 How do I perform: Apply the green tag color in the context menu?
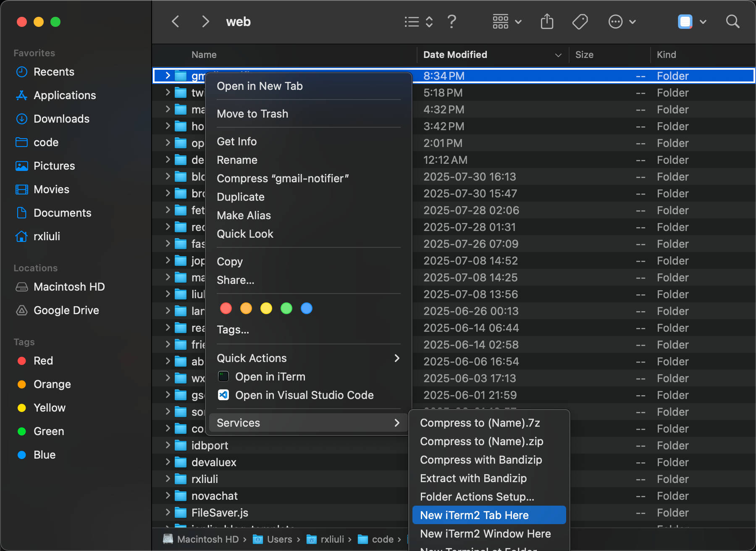(286, 309)
